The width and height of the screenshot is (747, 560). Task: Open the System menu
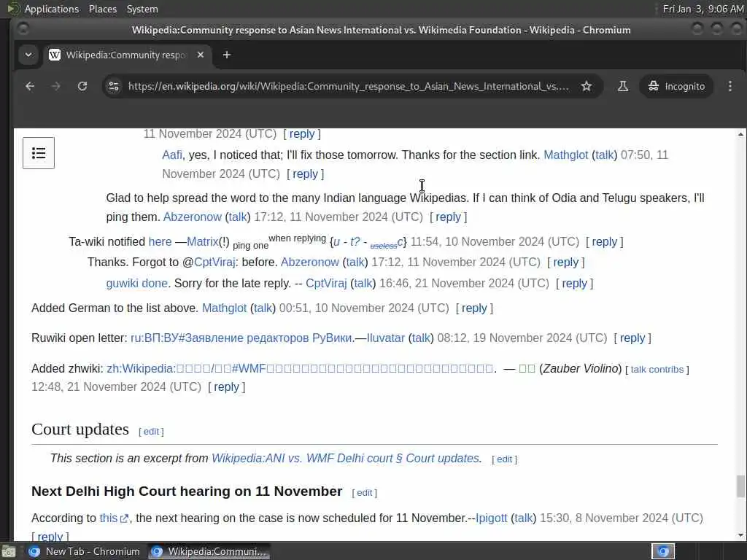[142, 9]
